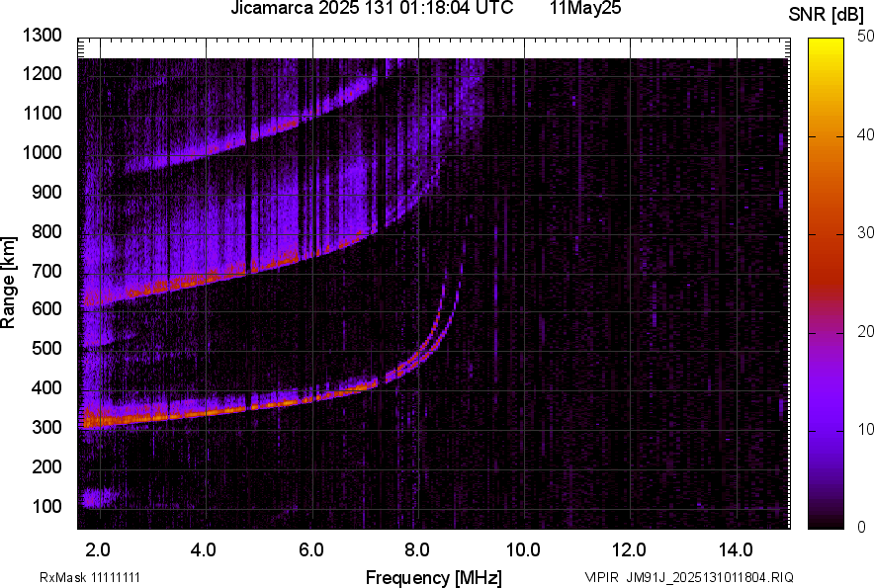Viewport: 874px width, 588px height.
Task: Click the '4.0' frequency tick label
Action: [x=203, y=550]
